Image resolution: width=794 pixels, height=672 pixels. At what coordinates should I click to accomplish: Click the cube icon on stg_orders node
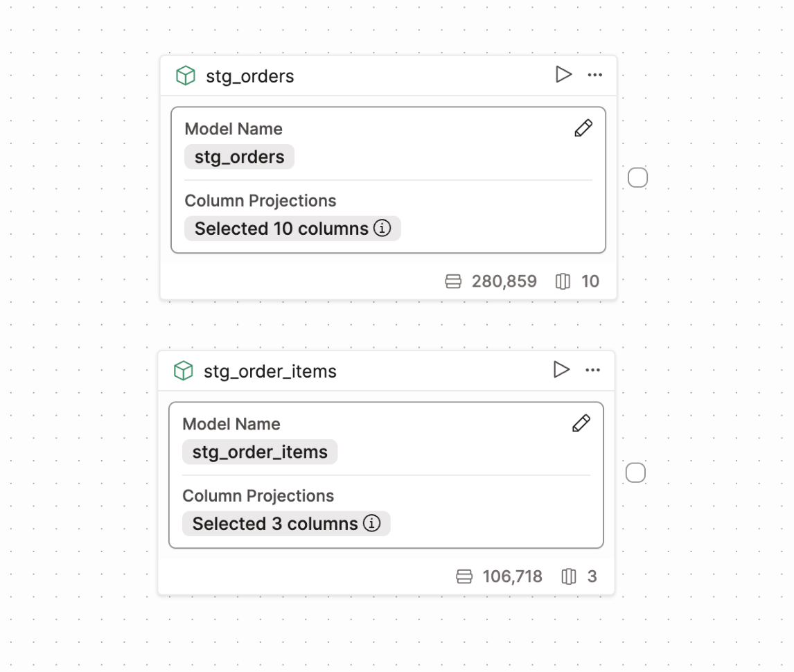coord(184,76)
